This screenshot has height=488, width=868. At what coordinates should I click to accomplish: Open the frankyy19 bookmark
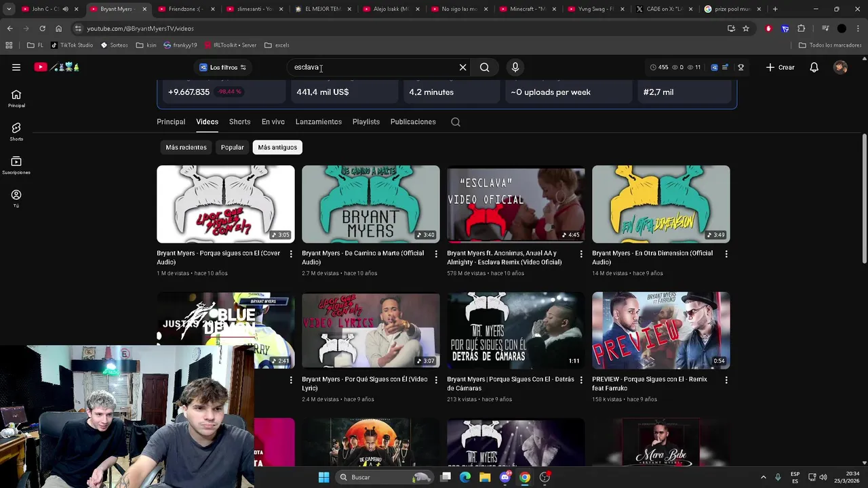[x=180, y=45]
